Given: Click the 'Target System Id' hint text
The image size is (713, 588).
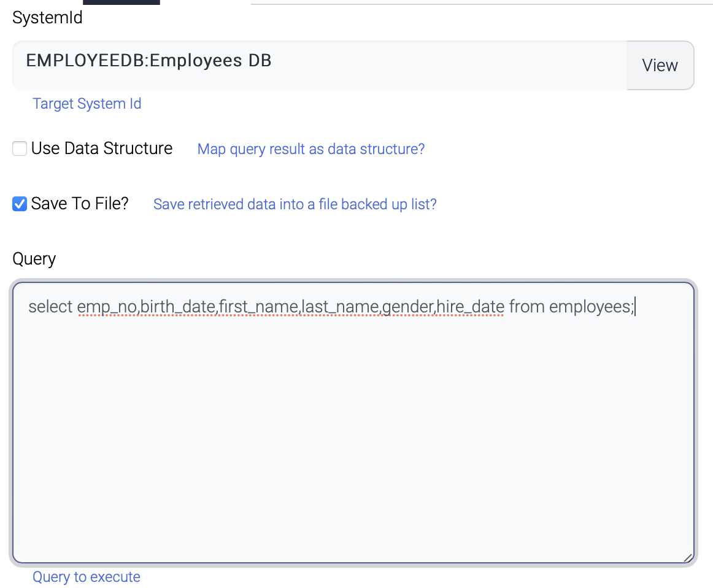Looking at the screenshot, I should [87, 104].
